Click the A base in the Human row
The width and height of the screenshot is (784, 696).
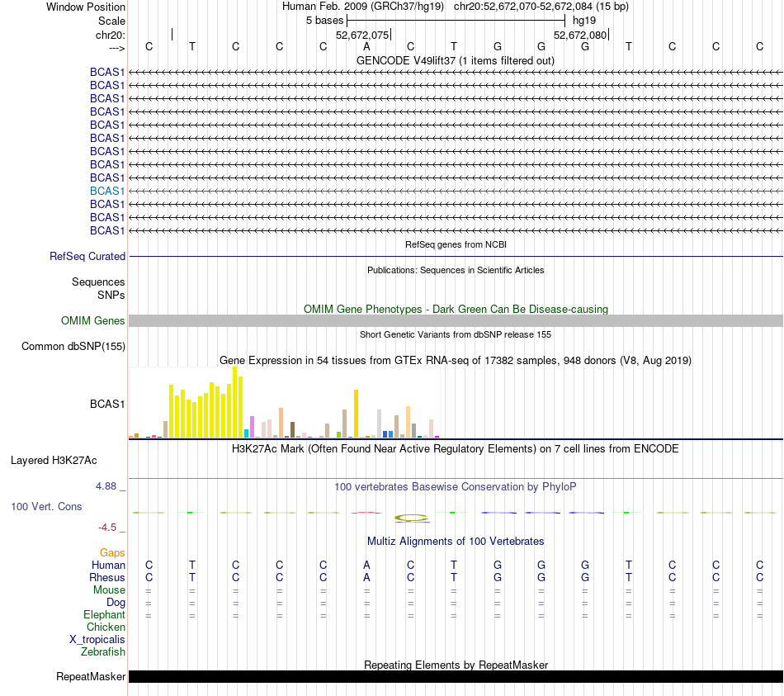tap(366, 565)
